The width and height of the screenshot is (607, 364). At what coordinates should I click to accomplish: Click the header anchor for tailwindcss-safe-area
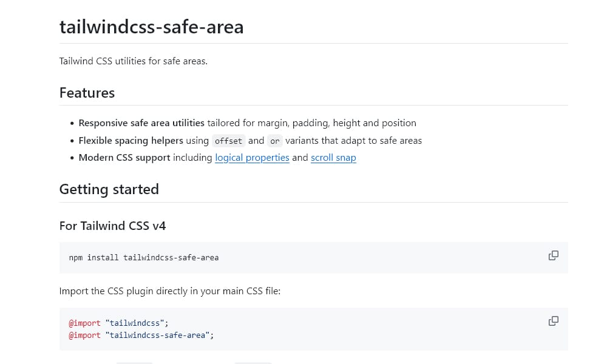(52, 27)
